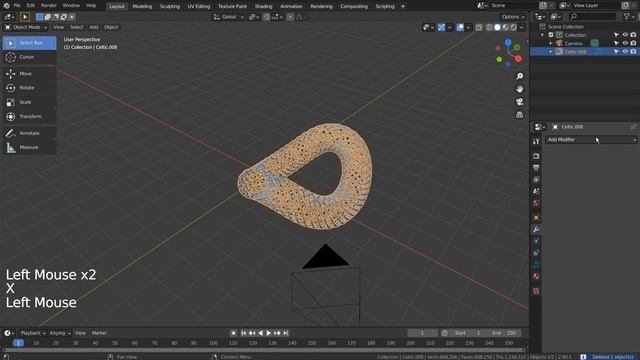Switch perspective/orthographic grid icon
Screen dimensions: 640x360
point(520,115)
